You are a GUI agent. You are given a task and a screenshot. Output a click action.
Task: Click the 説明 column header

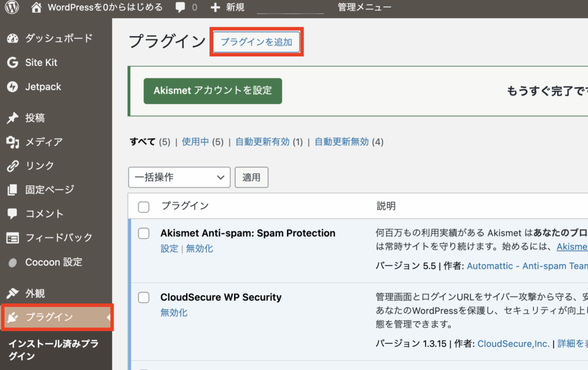[386, 206]
